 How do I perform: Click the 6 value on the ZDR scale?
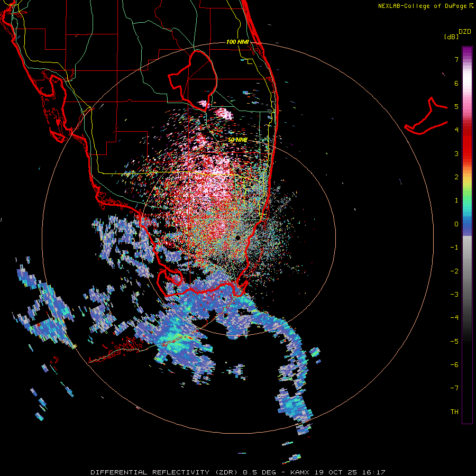point(456,83)
